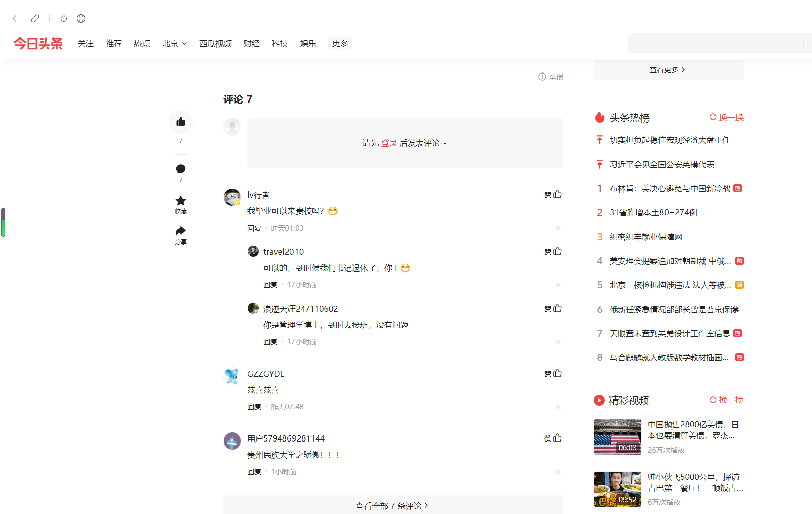Image resolution: width=812 pixels, height=514 pixels.
Task: Click the star favorite icon
Action: (181, 201)
